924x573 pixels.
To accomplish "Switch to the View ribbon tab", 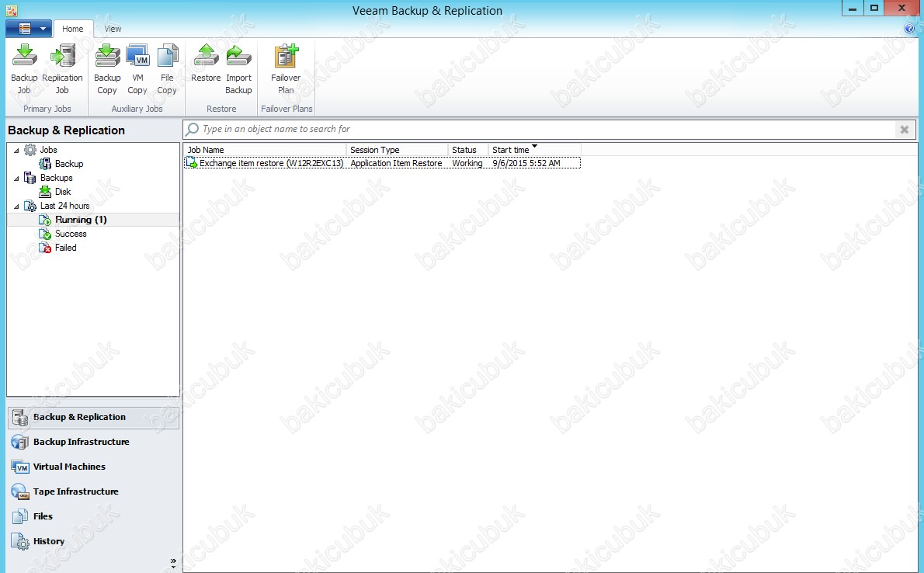I will click(x=113, y=28).
